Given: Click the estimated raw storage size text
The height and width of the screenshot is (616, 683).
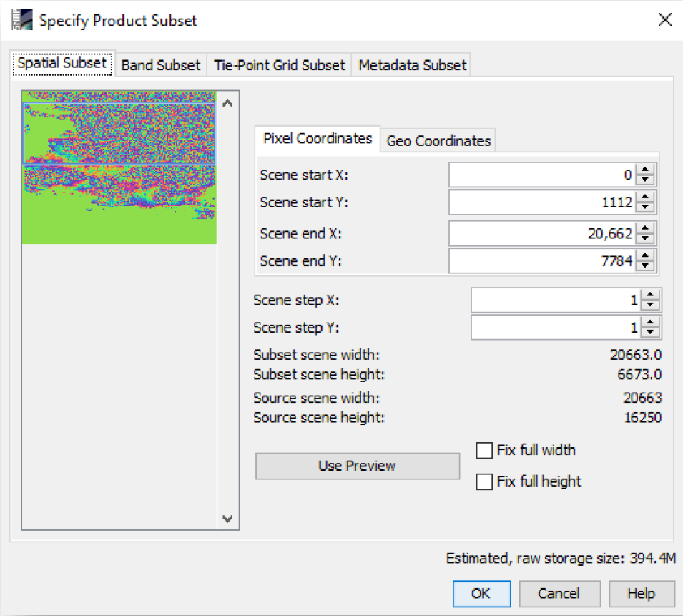Looking at the screenshot, I should coord(561,559).
